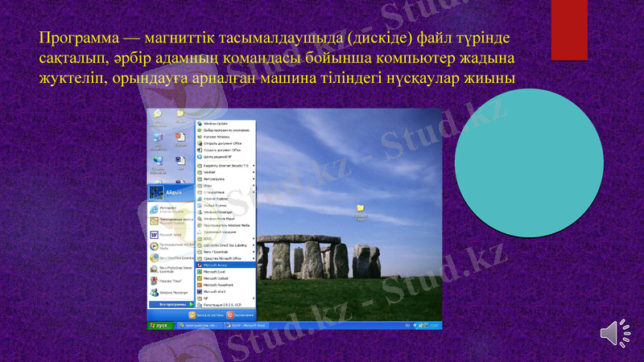Expand the WinRAR submenu folder
The image size is (644, 362).
coord(225,172)
